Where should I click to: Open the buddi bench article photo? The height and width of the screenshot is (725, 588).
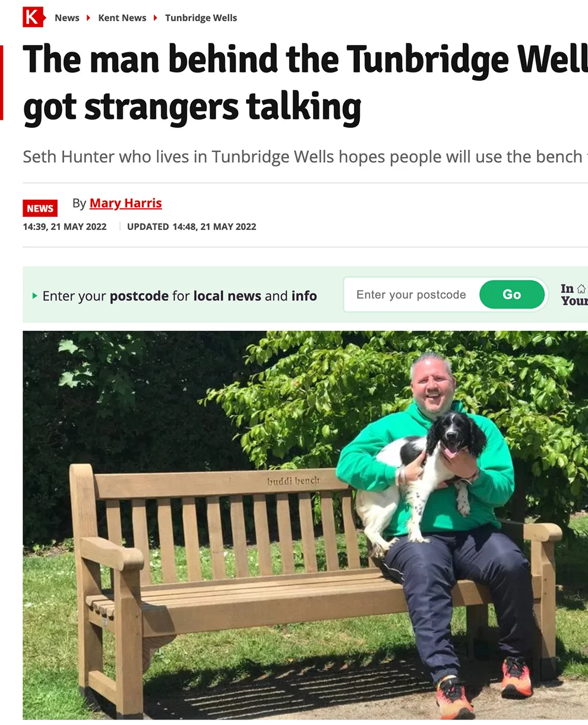tap(305, 525)
